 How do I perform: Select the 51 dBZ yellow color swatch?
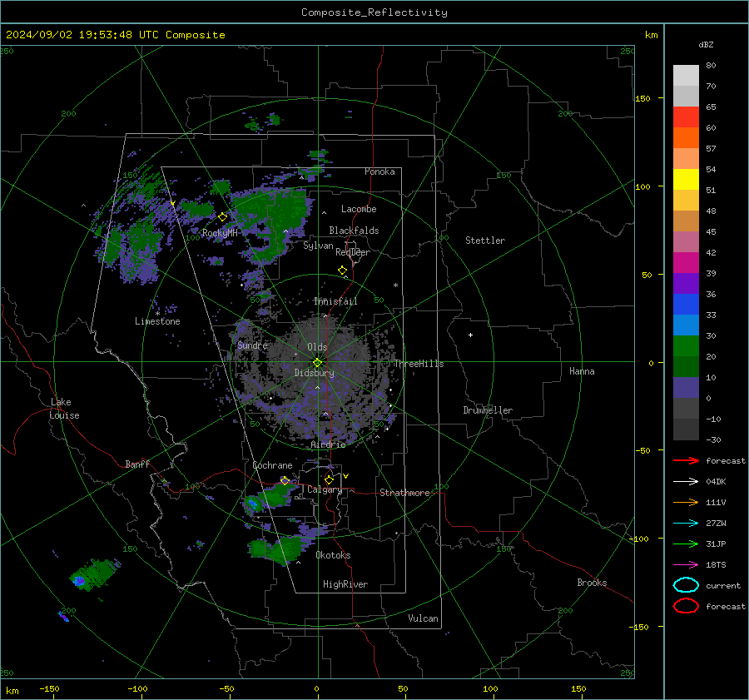pyautogui.click(x=686, y=179)
